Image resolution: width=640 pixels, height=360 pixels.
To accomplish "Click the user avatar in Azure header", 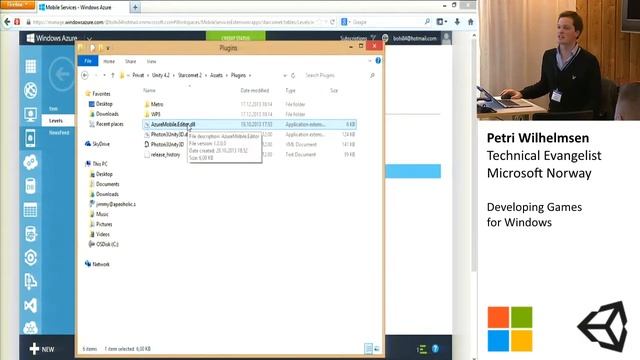I will pos(447,38).
